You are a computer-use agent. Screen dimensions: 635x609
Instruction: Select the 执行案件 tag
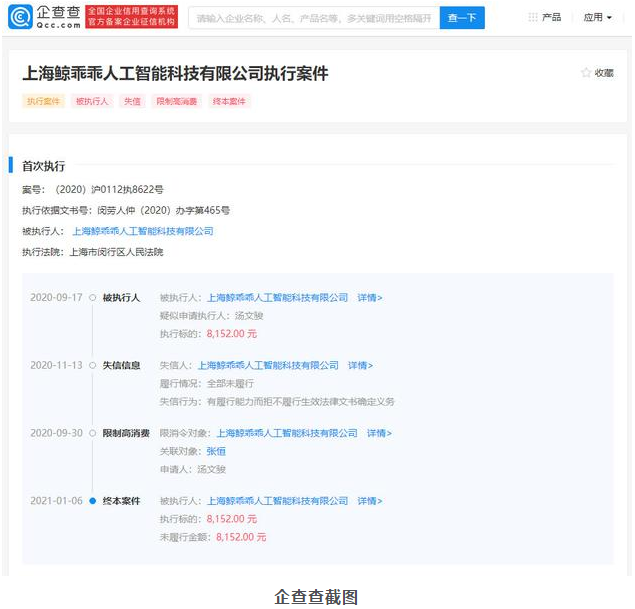click(x=43, y=101)
